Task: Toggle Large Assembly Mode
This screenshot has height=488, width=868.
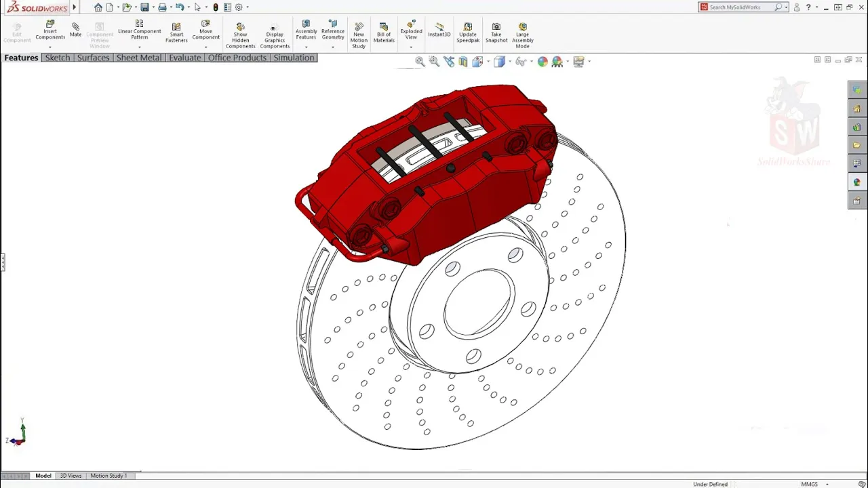Action: (522, 34)
